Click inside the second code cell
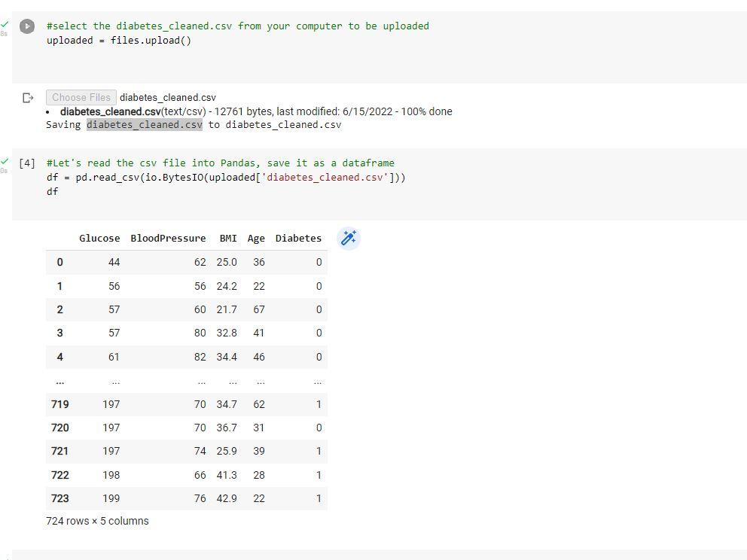Image resolution: width=747 pixels, height=560 pixels. coord(226,178)
